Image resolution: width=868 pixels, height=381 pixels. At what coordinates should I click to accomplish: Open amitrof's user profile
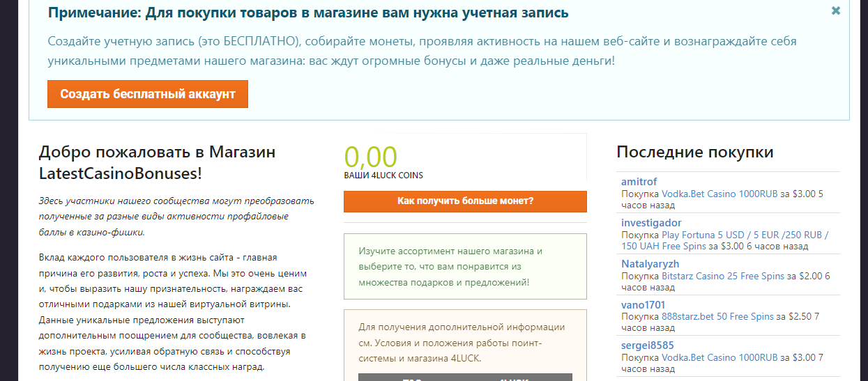(x=639, y=182)
